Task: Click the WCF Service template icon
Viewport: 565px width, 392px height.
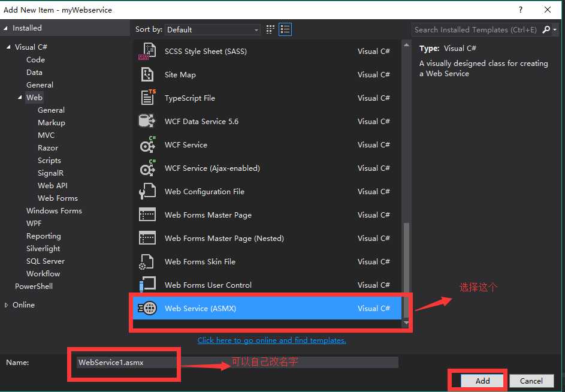Action: pos(148,144)
